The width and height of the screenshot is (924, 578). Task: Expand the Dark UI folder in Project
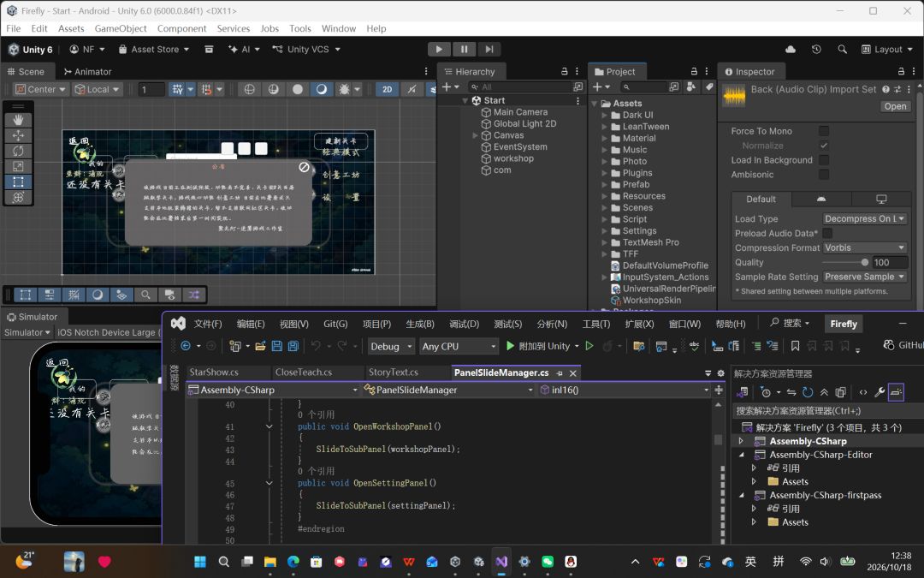(x=605, y=115)
